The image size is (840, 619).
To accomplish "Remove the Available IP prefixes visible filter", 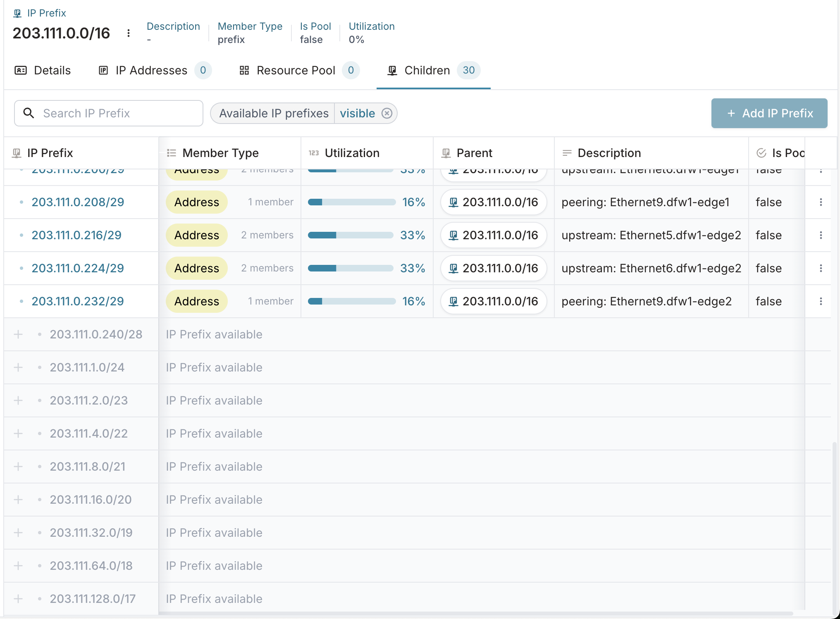I will click(387, 113).
